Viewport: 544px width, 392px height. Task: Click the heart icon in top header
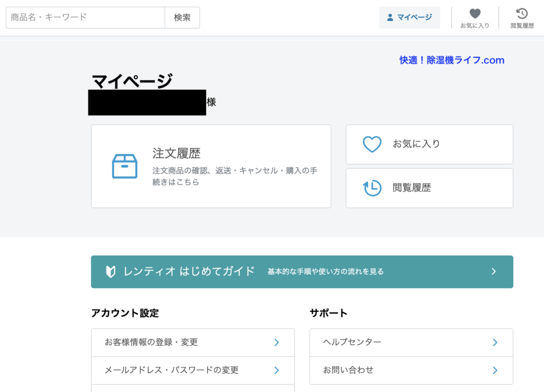tap(474, 14)
